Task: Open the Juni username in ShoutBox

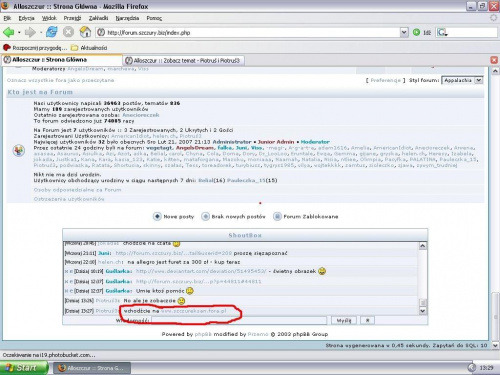Action: (x=105, y=253)
